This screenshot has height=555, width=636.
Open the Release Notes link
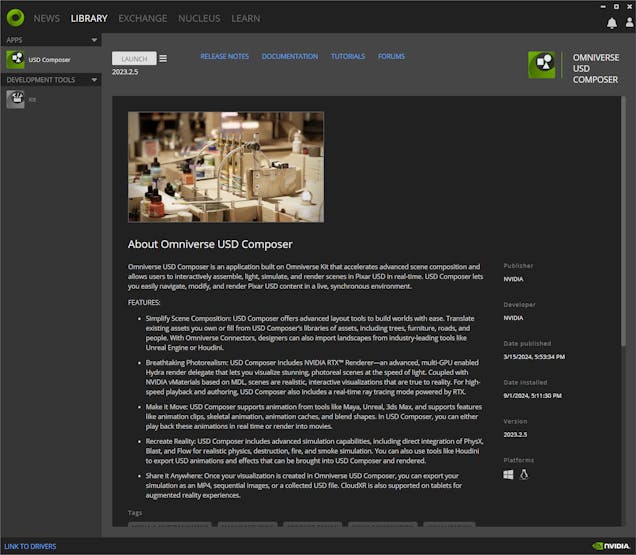224,57
